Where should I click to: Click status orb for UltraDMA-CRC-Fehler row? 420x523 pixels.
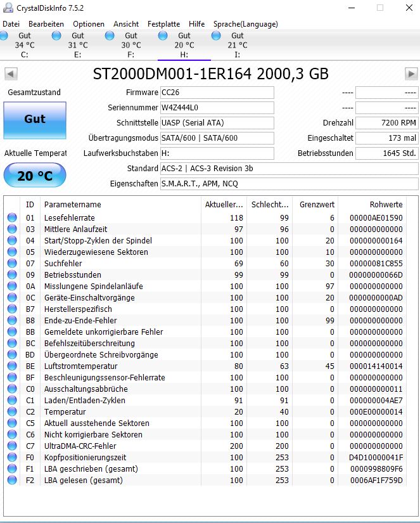pyautogui.click(x=12, y=446)
